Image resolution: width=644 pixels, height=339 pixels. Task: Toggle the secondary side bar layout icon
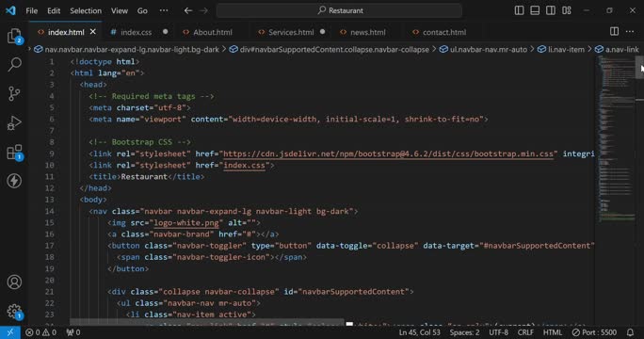pyautogui.click(x=551, y=10)
